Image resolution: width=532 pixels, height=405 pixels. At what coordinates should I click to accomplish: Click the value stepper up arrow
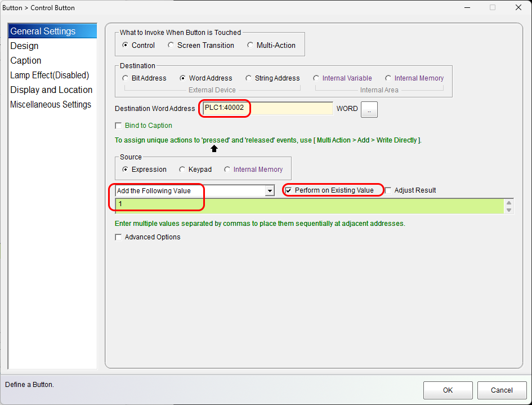[509, 203]
